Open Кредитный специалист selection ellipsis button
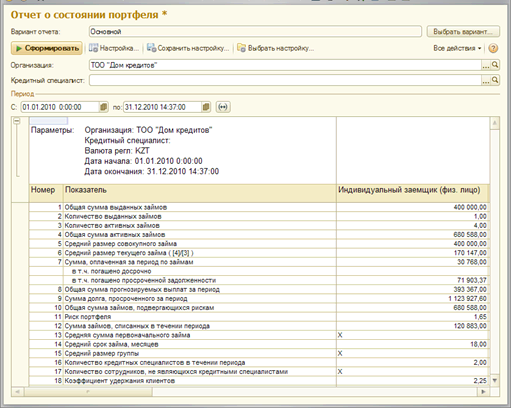 pos(486,80)
